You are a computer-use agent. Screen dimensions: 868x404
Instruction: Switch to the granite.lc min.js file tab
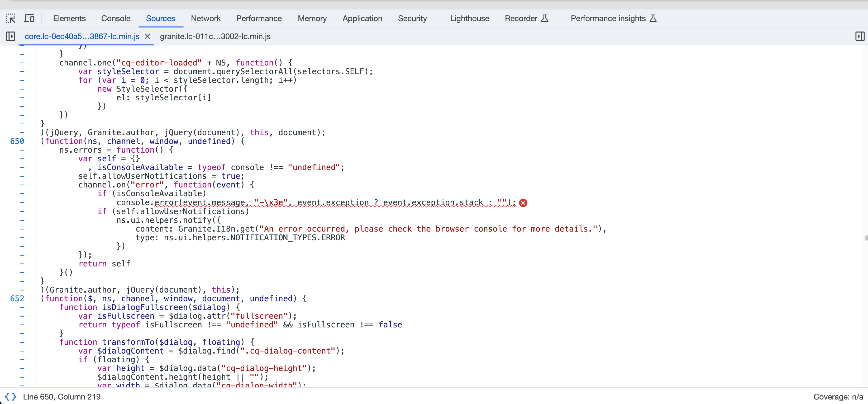coord(215,36)
